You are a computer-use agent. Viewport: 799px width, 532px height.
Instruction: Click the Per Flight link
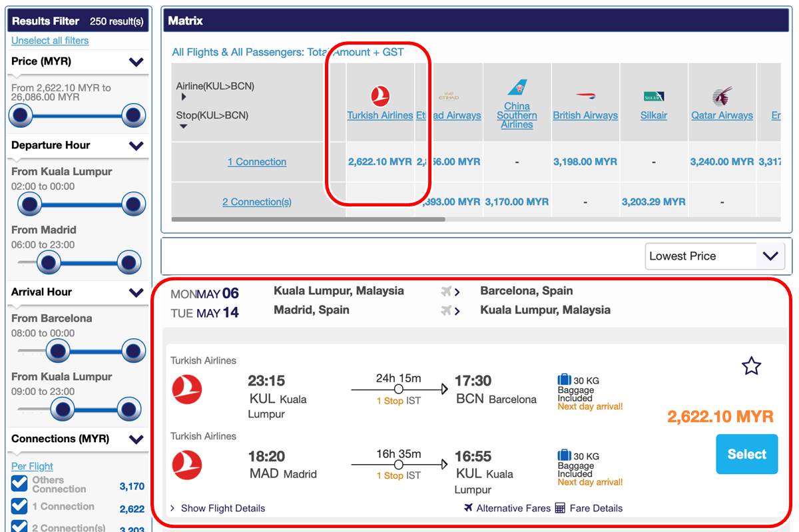coord(32,467)
